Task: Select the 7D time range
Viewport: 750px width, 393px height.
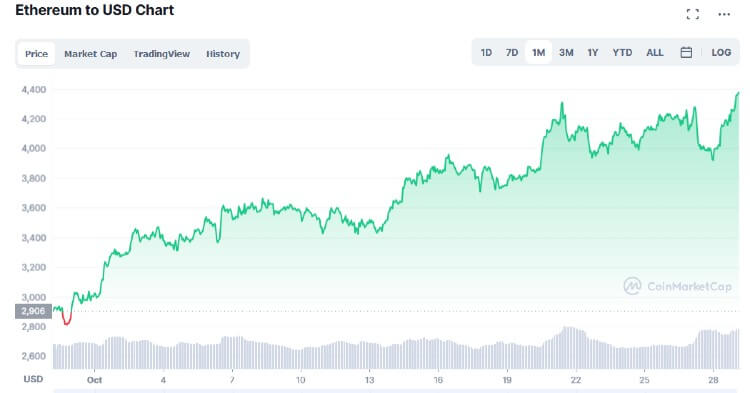Action: (x=512, y=53)
